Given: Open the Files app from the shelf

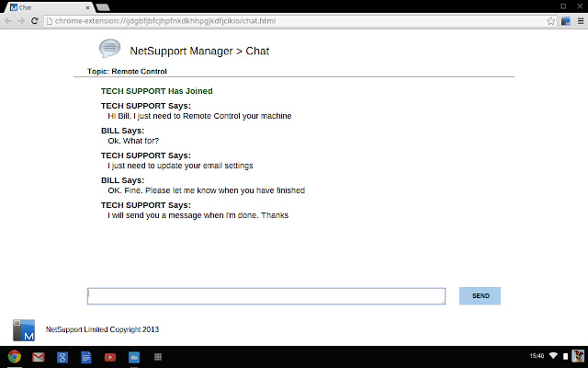Looking at the screenshot, I should [134, 357].
